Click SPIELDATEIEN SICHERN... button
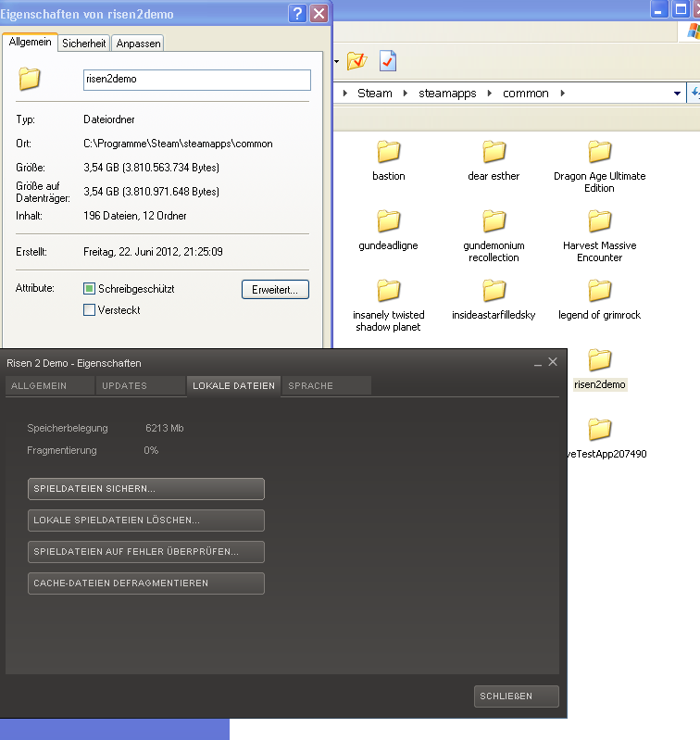This screenshot has width=700, height=740. tap(146, 488)
